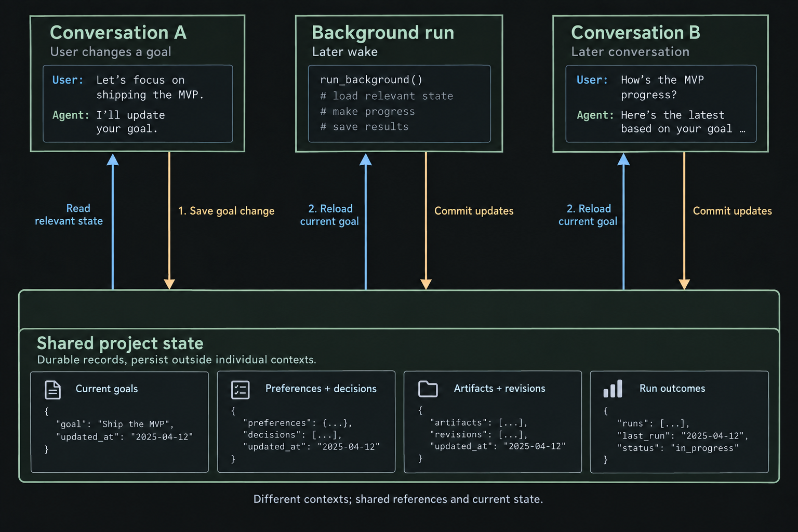The height and width of the screenshot is (532, 798).
Task: Click the Shared project state heading
Action: click(120, 343)
